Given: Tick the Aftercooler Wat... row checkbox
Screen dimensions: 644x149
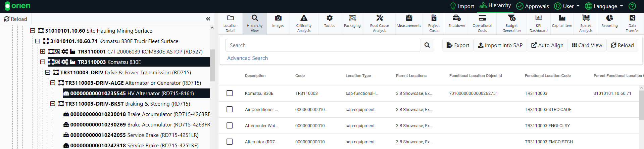Looking at the screenshot, I should (230, 125).
